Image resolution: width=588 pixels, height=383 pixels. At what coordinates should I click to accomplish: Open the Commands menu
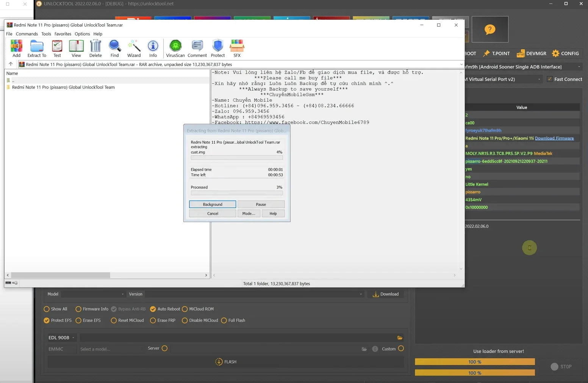[27, 34]
